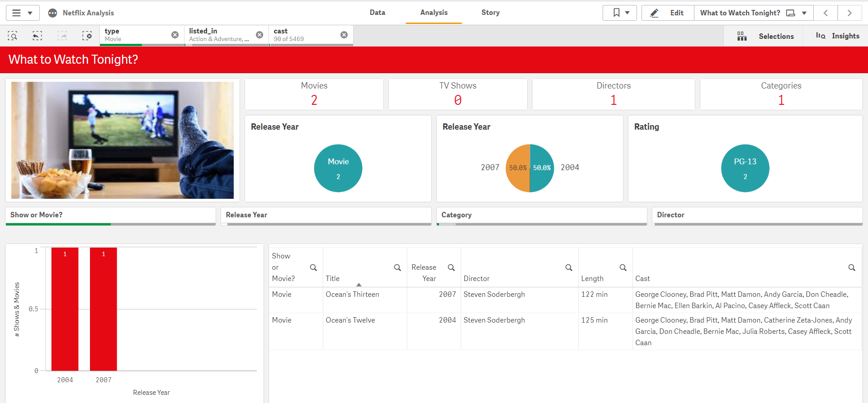
Task: Switch to the Data tab
Action: click(377, 13)
